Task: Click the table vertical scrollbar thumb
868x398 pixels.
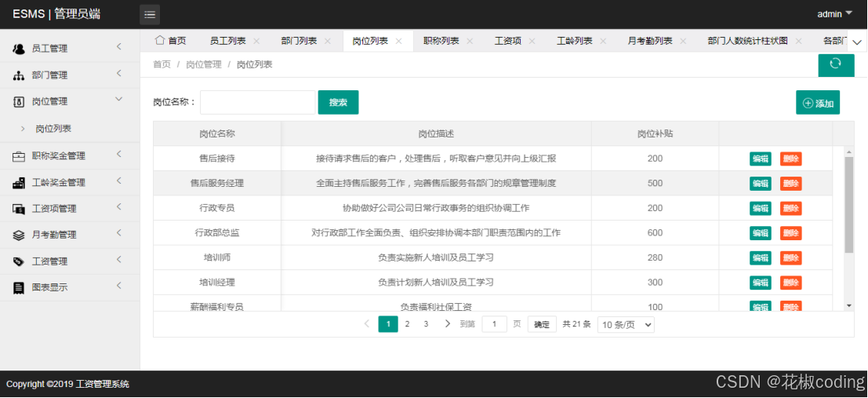Action: pyautogui.click(x=849, y=205)
